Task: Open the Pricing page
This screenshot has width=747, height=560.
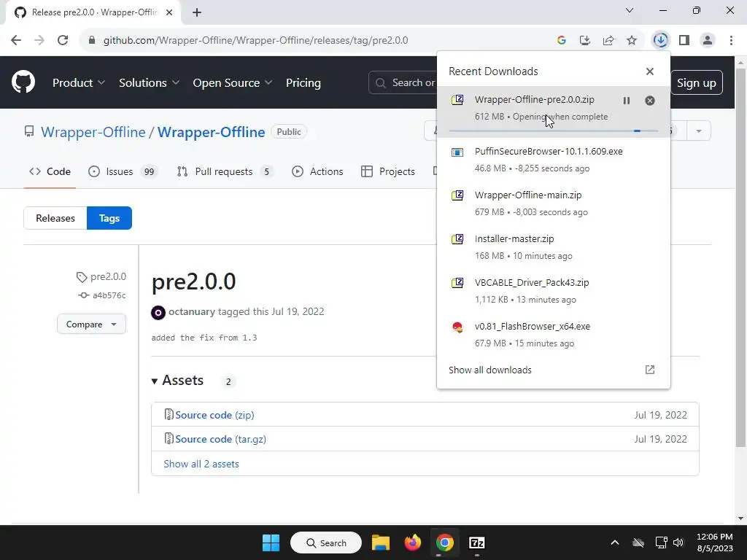Action: coord(303,83)
